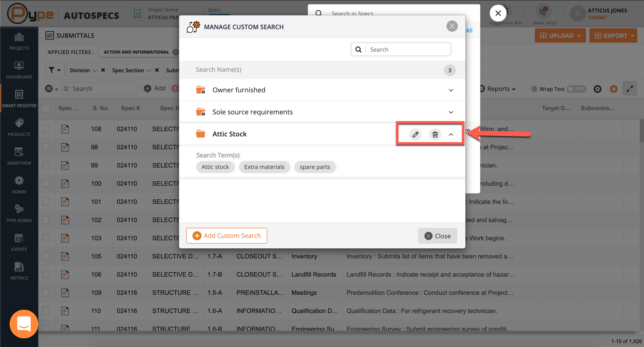The image size is (644, 347).
Task: Open the orange chat support bubble
Action: click(24, 324)
